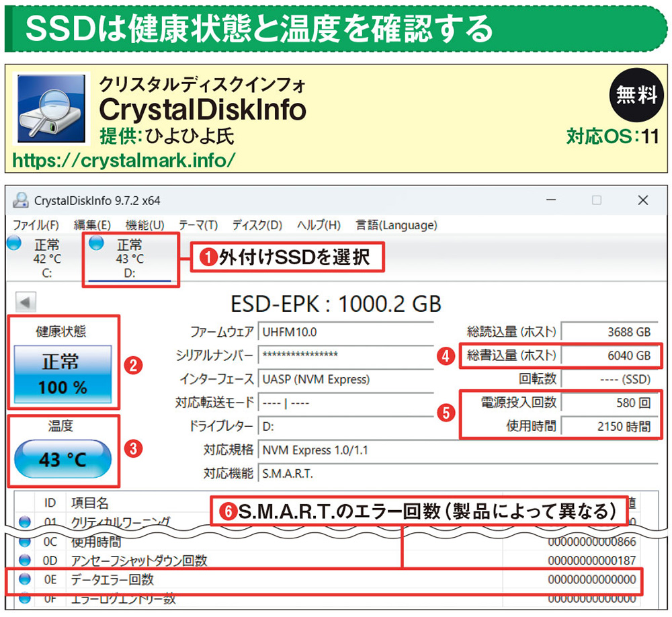Minimize the CrystalDiskInfo window
Image resolution: width=672 pixels, height=617 pixels.
click(551, 200)
